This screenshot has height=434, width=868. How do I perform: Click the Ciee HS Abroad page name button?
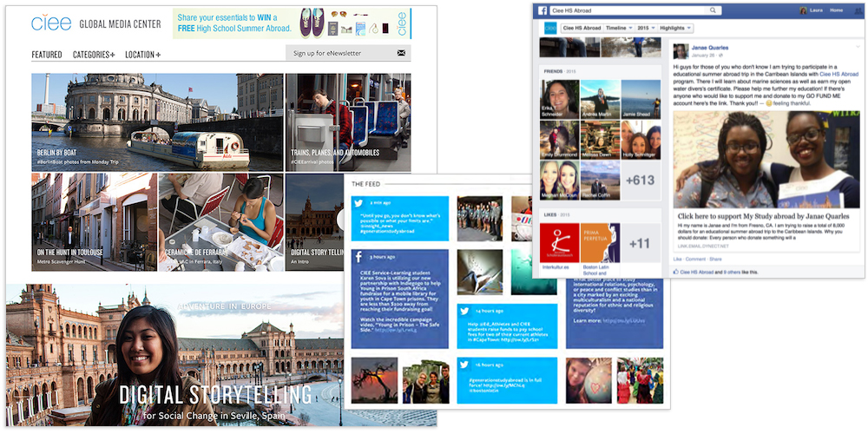(x=582, y=28)
